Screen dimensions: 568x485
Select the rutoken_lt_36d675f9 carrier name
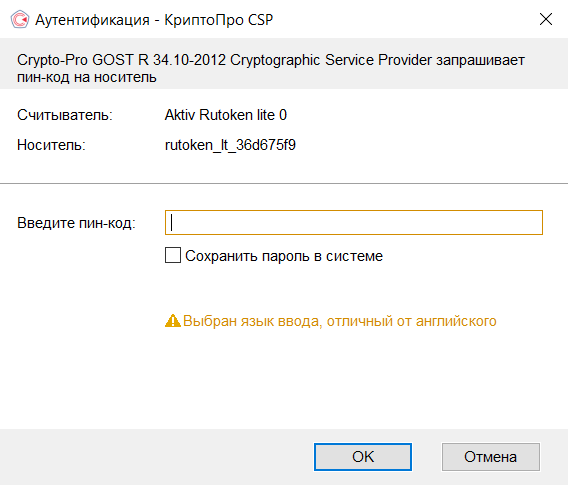230,145
